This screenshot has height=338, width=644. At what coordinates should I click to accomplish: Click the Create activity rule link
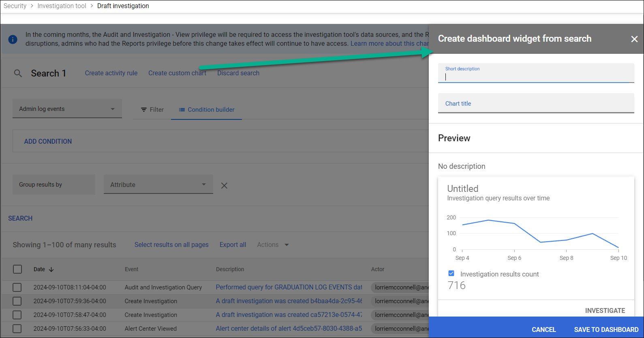click(111, 73)
